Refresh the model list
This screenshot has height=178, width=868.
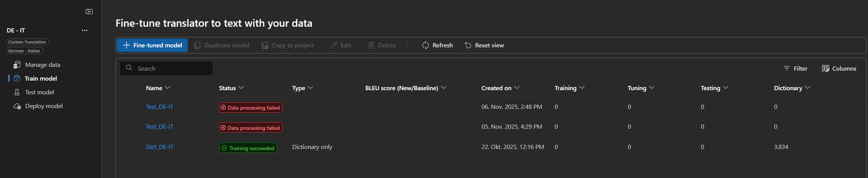click(x=437, y=45)
